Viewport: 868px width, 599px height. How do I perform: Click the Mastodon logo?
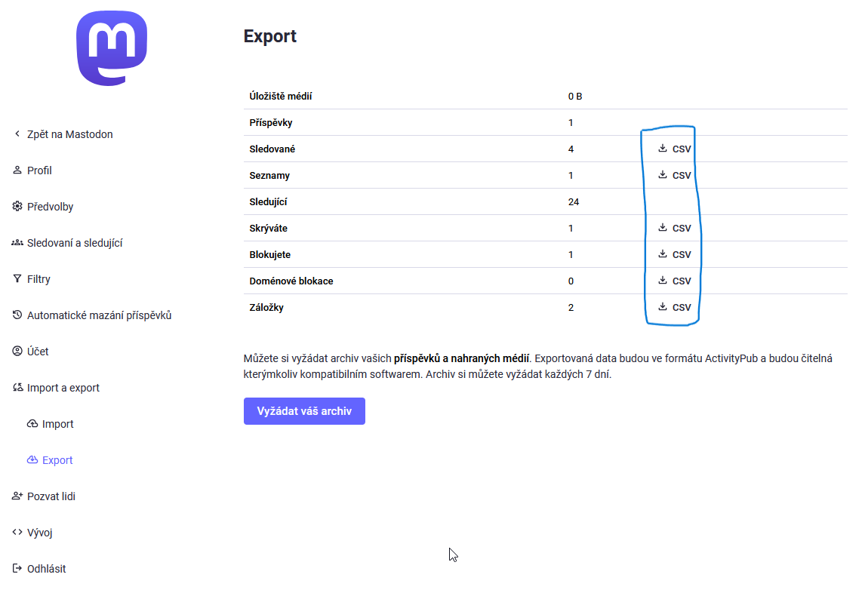[x=112, y=48]
